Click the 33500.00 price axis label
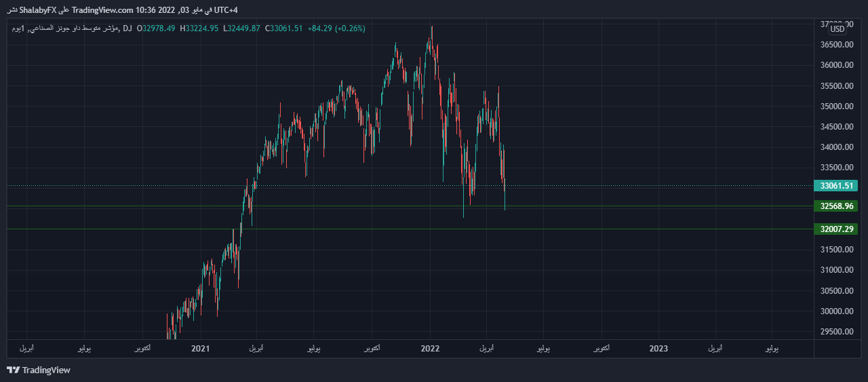This screenshot has height=382, width=868. (836, 168)
